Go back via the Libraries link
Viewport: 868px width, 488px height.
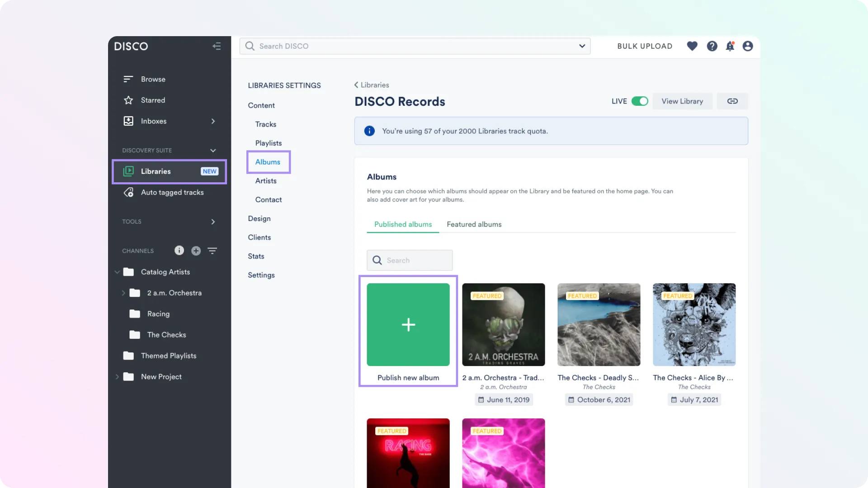375,85
